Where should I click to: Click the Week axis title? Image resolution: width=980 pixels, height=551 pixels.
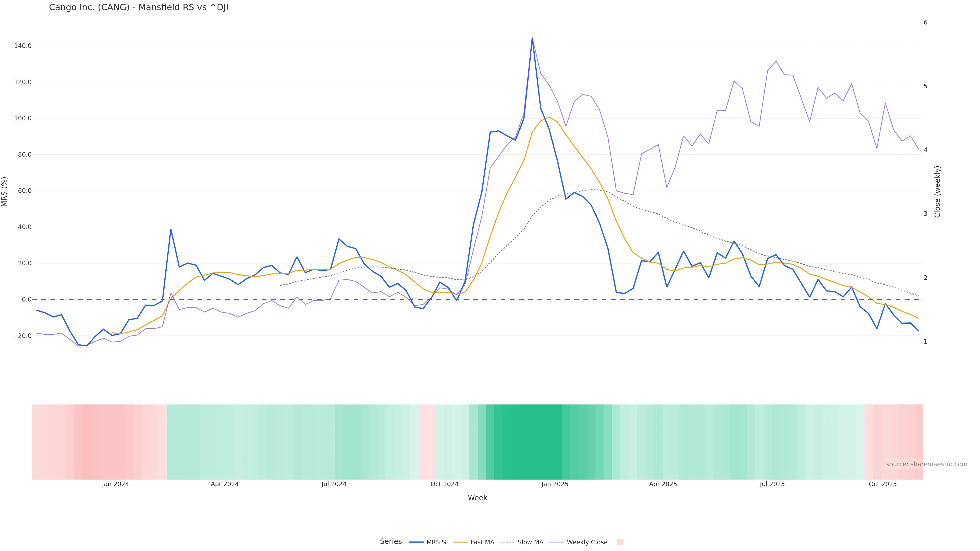[x=477, y=498]
